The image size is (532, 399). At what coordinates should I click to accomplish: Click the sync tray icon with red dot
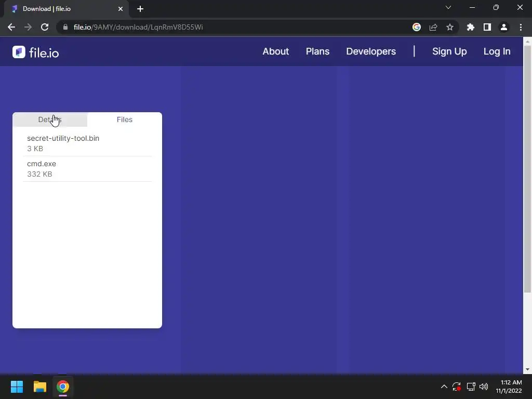click(457, 387)
